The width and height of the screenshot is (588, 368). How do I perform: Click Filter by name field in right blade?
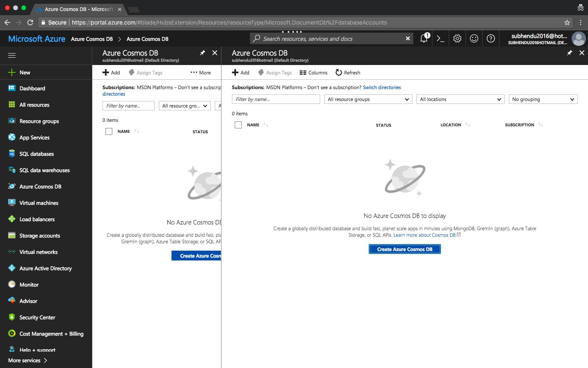coord(276,99)
